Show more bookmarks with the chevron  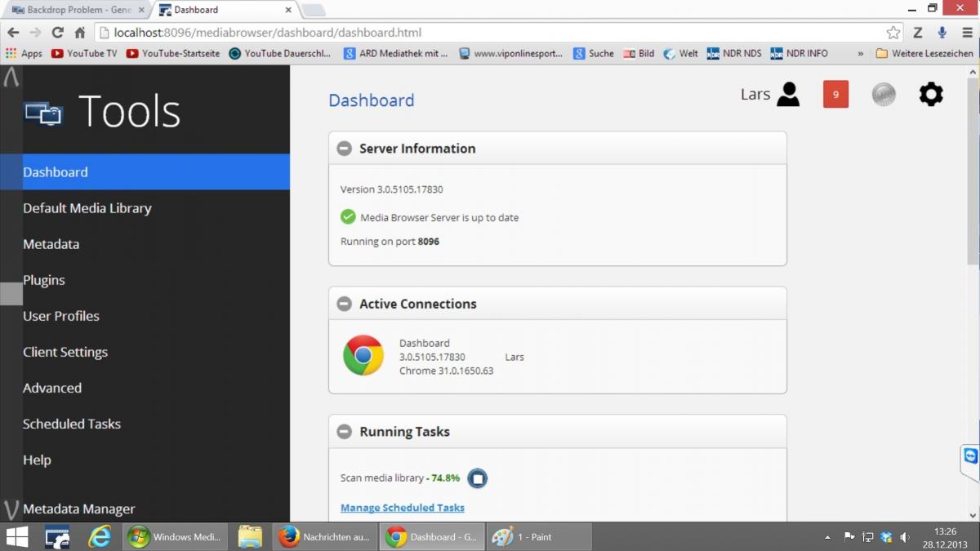pos(860,53)
